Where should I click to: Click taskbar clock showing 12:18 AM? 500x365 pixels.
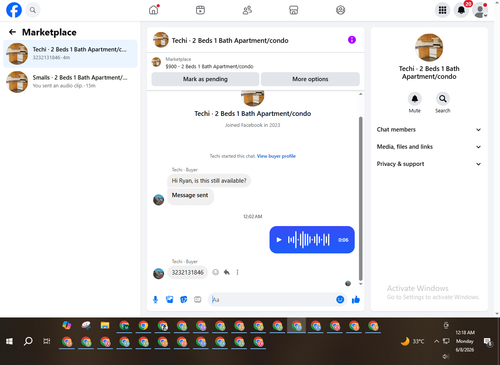click(465, 341)
